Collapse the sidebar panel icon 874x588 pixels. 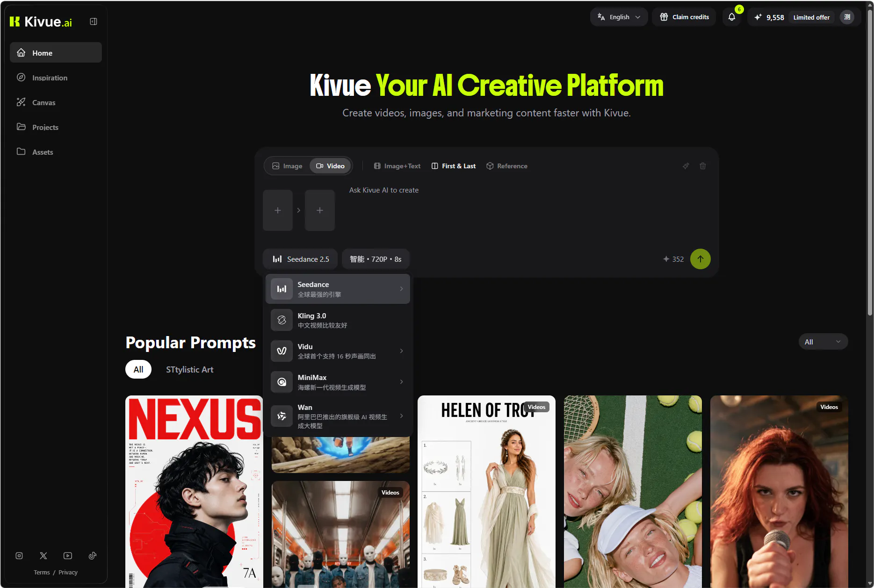pyautogui.click(x=94, y=22)
